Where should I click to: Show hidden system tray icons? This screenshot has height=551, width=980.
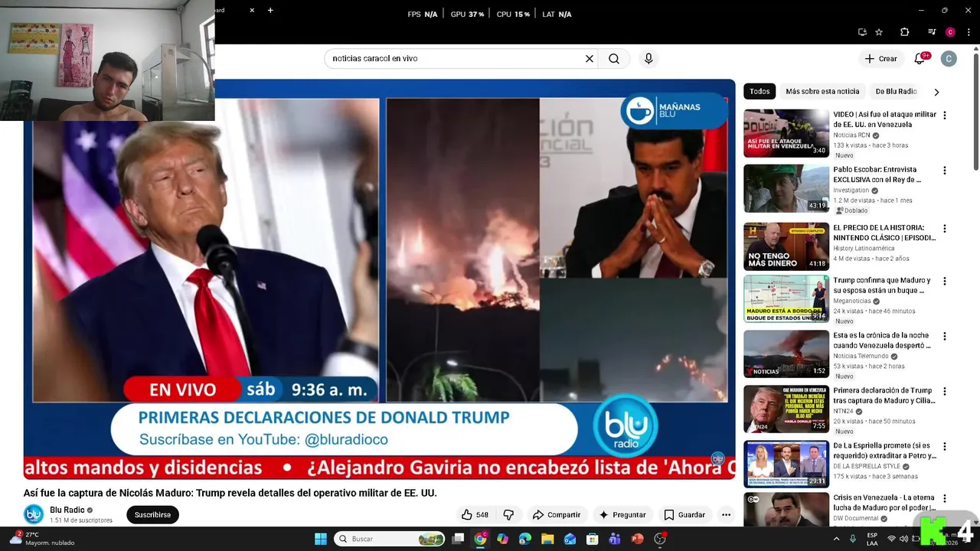[836, 539]
